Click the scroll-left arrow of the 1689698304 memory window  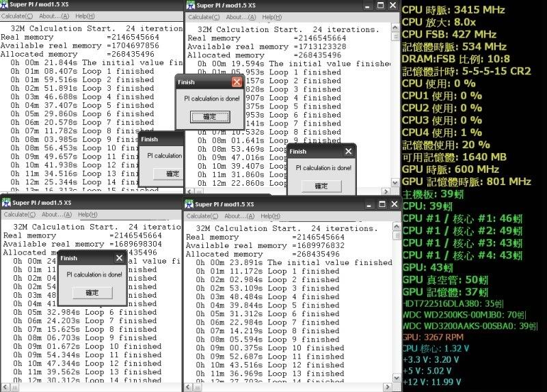[x=5, y=387]
